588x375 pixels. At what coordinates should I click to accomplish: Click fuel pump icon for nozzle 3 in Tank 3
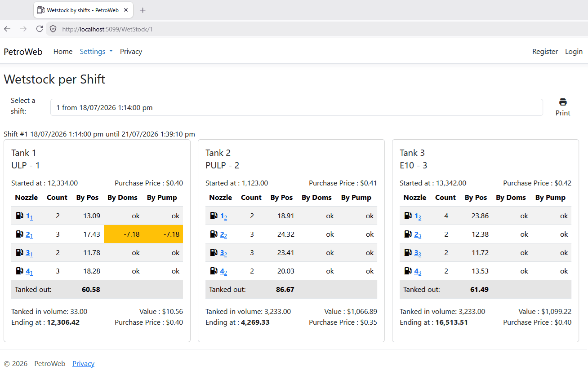pyautogui.click(x=408, y=252)
